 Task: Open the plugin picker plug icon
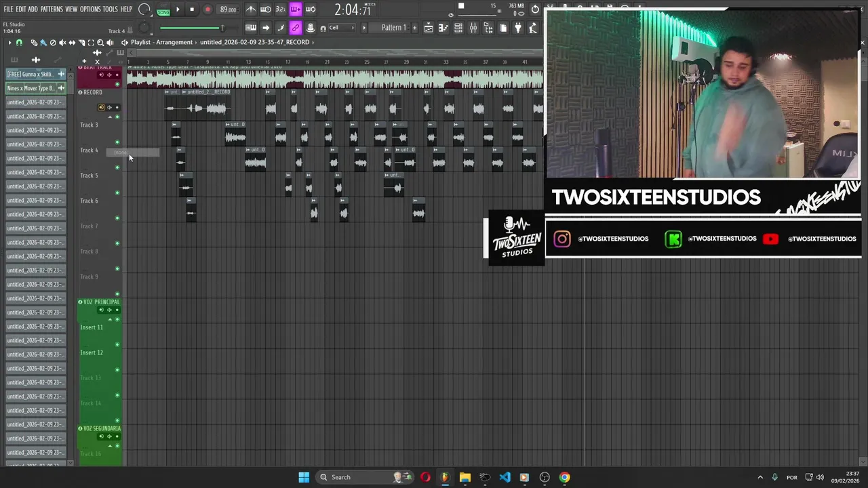(x=518, y=28)
